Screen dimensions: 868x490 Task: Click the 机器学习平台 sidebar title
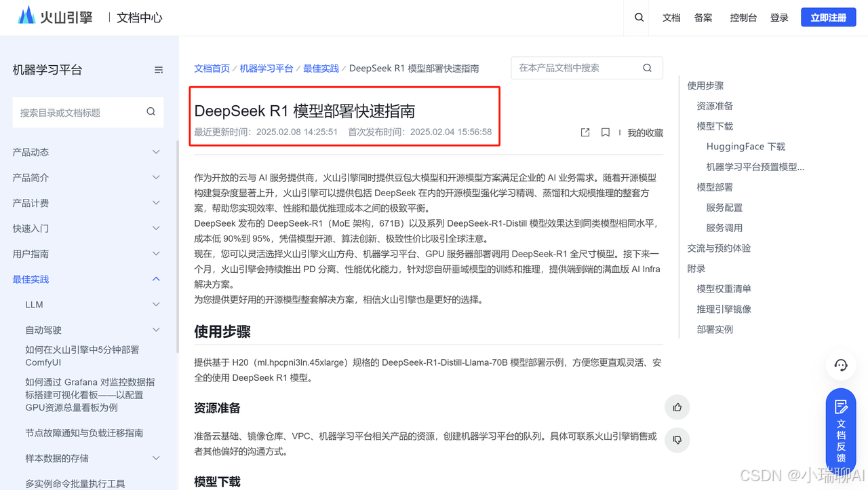pos(47,70)
